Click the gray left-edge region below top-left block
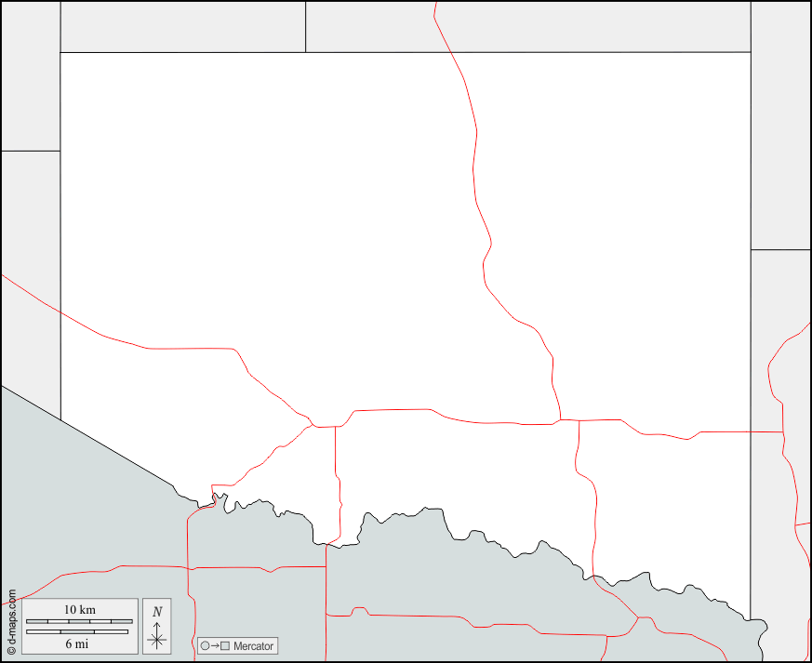Screen dimensions: 812x663 coord(30,260)
